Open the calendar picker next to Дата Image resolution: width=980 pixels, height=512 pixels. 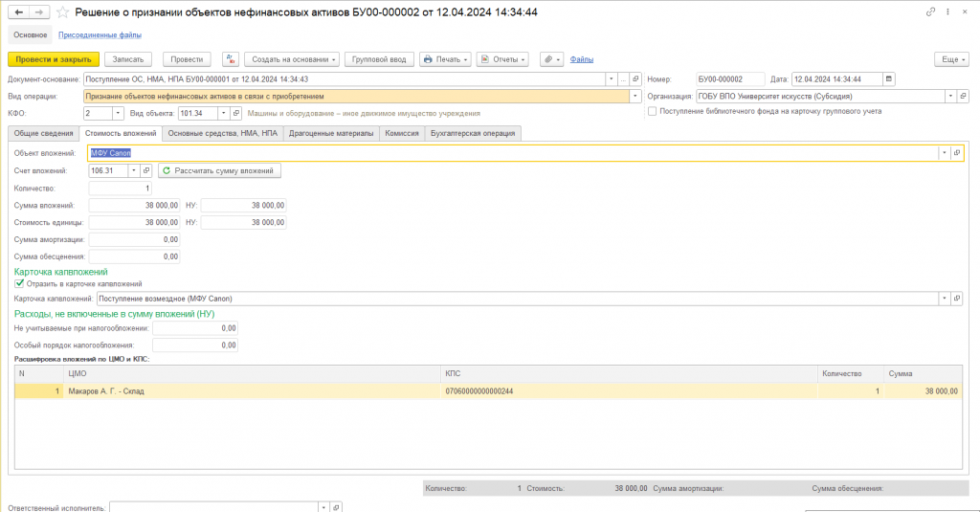click(x=889, y=79)
